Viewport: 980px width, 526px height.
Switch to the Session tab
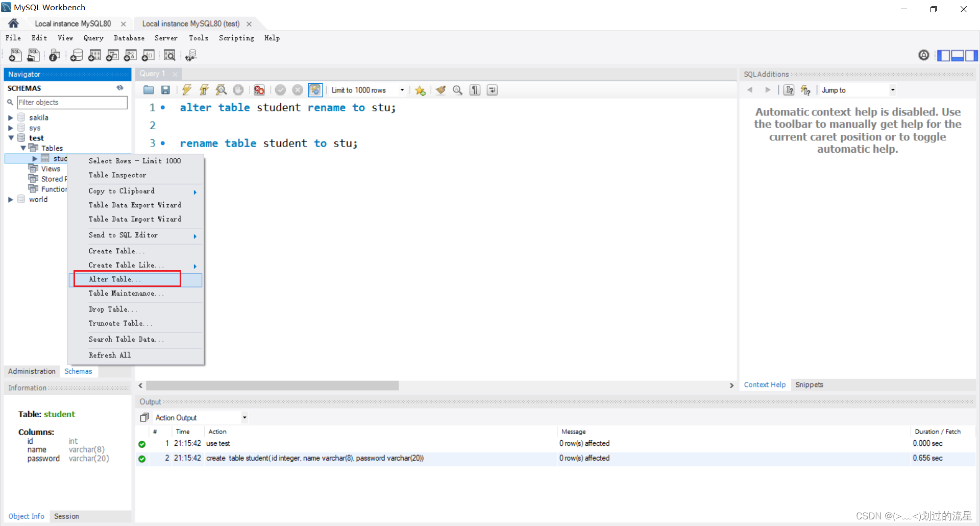66,516
